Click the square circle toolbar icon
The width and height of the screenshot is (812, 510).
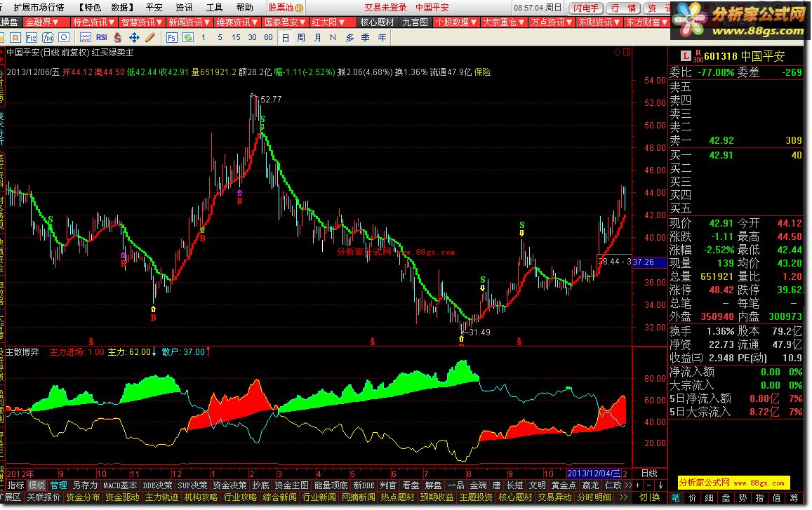tap(64, 37)
